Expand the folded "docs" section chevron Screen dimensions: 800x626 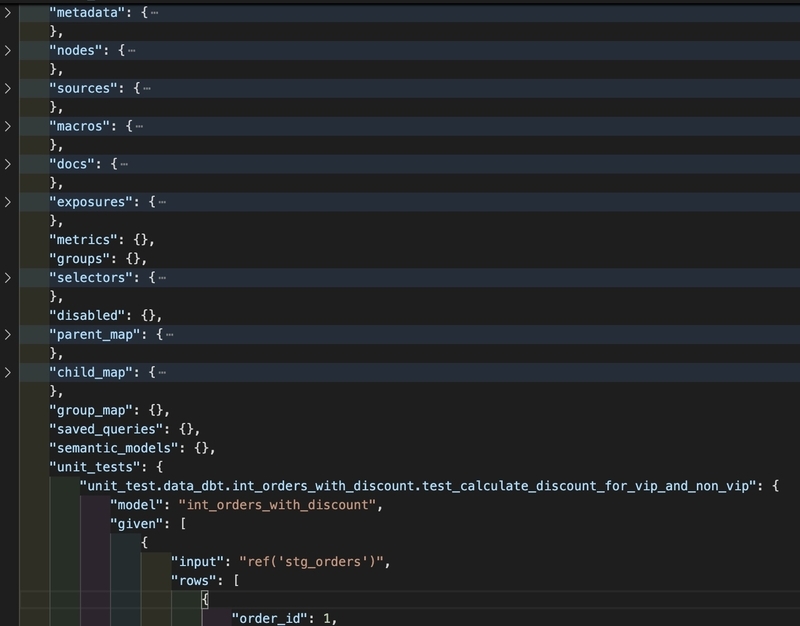click(x=8, y=164)
